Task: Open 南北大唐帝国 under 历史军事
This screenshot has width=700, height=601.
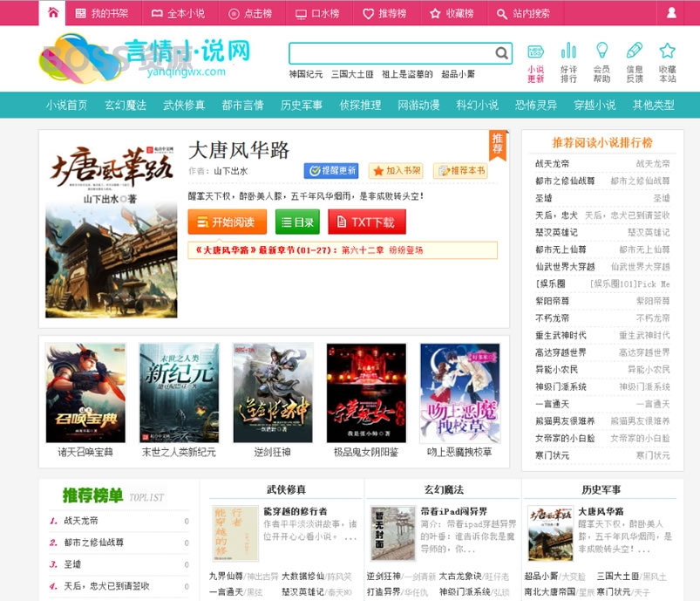Action: (549, 591)
